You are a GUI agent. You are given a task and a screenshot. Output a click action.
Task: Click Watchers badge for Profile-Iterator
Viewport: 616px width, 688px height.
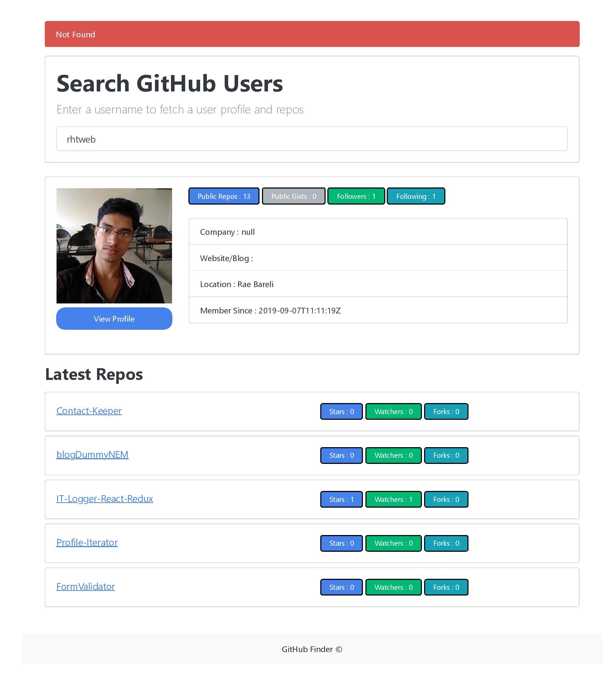tap(393, 543)
